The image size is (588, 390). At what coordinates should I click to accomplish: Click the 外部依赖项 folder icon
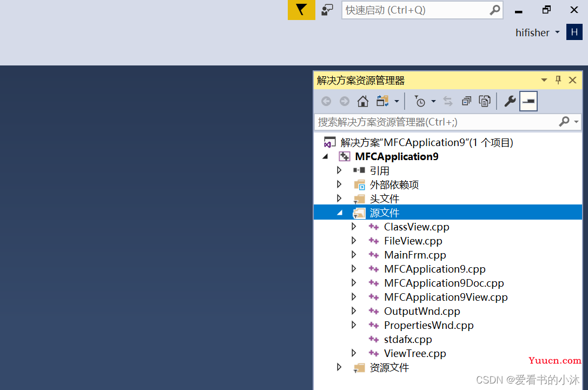click(x=359, y=185)
